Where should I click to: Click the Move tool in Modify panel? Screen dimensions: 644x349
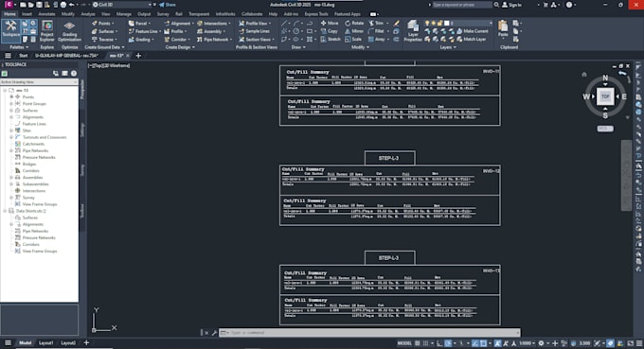click(330, 23)
